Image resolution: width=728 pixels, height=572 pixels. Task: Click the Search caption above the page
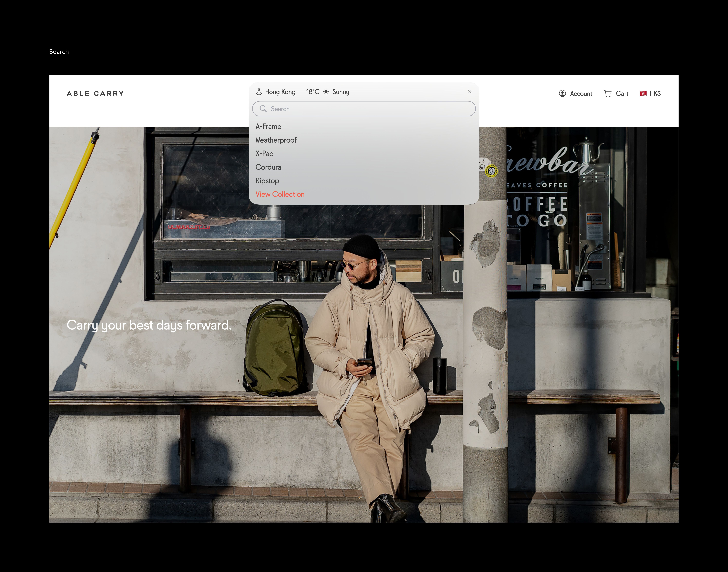tap(59, 52)
